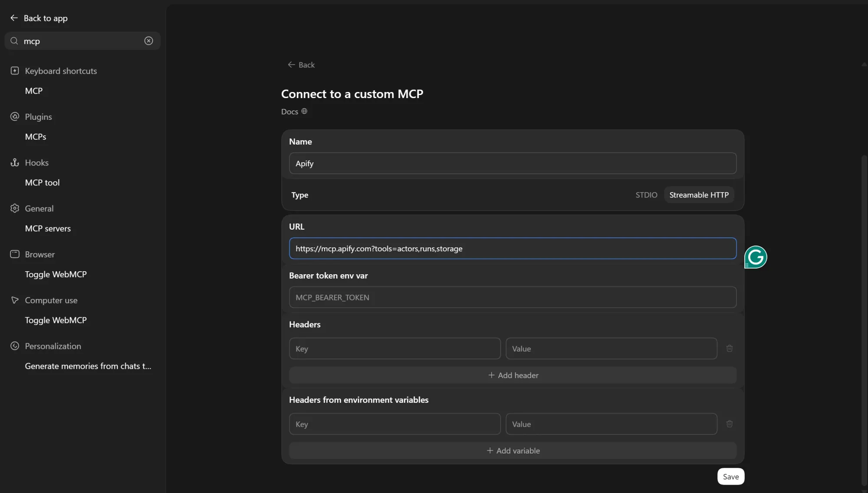This screenshot has width=868, height=493.
Task: Click the Browser heading
Action: point(39,254)
